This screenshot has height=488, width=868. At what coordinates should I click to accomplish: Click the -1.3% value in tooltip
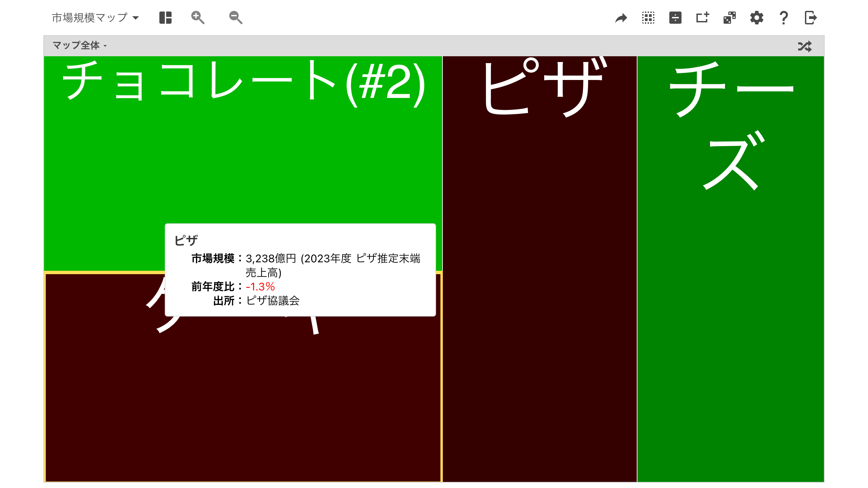[x=260, y=287]
